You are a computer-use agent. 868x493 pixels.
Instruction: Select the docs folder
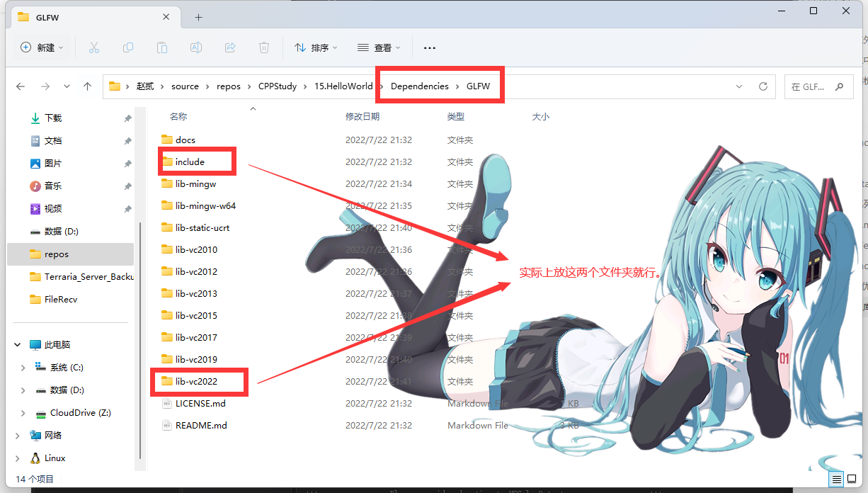(x=185, y=140)
